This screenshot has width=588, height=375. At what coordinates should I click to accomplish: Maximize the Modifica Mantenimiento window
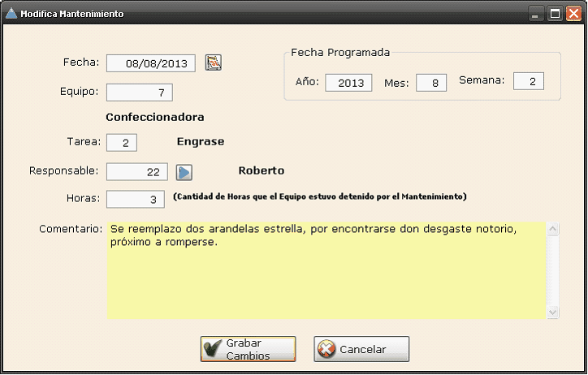555,14
